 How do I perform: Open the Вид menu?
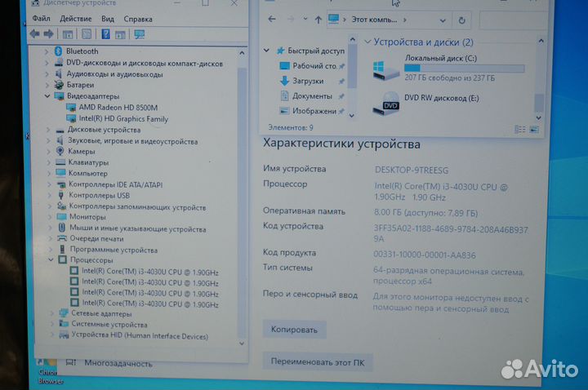pyautogui.click(x=108, y=19)
